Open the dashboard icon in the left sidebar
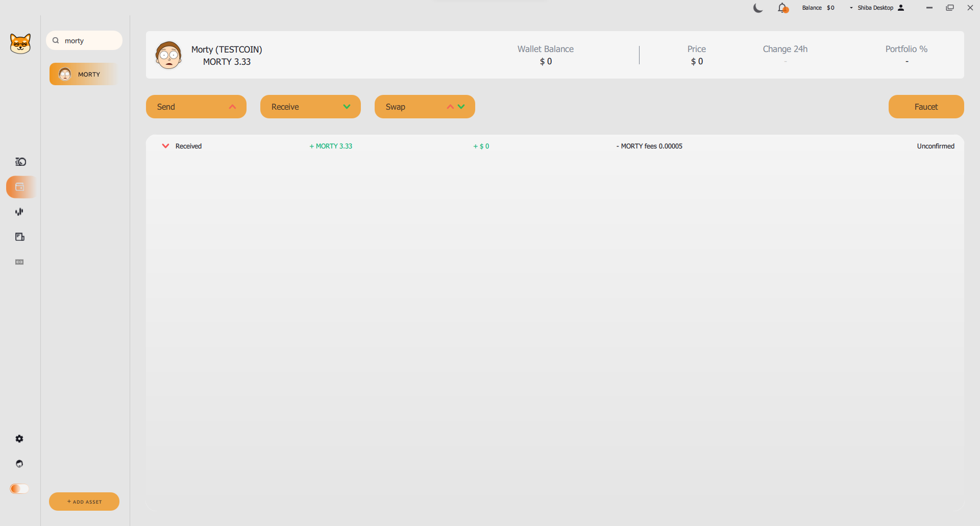980x526 pixels. tap(20, 162)
